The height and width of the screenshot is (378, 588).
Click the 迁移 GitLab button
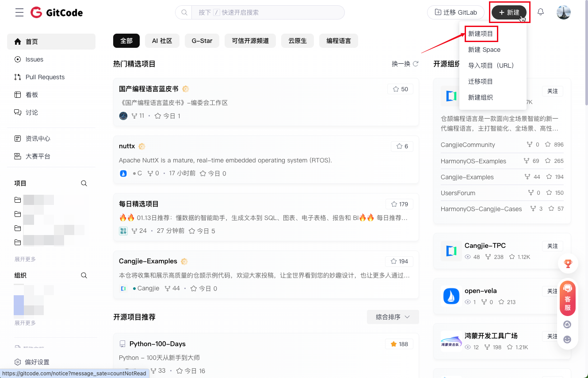tap(455, 12)
